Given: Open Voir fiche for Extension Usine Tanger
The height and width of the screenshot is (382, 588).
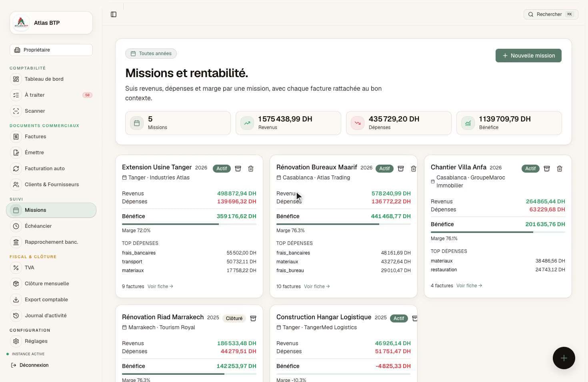Looking at the screenshot, I should tap(160, 286).
